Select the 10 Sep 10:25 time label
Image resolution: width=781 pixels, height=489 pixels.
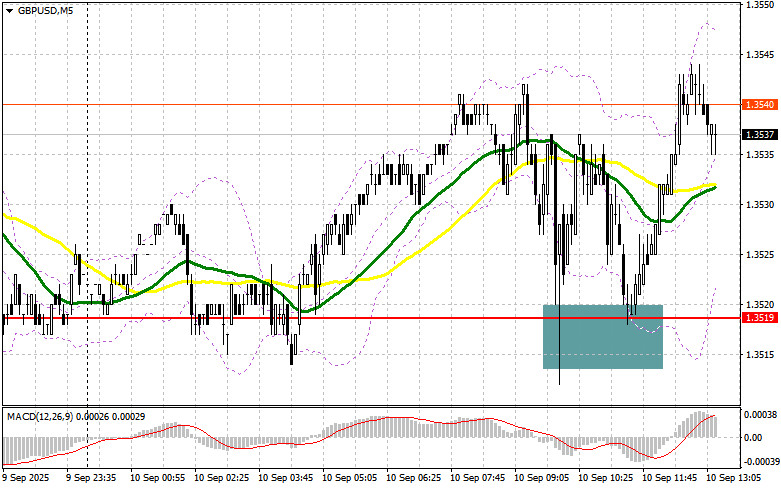point(605,478)
